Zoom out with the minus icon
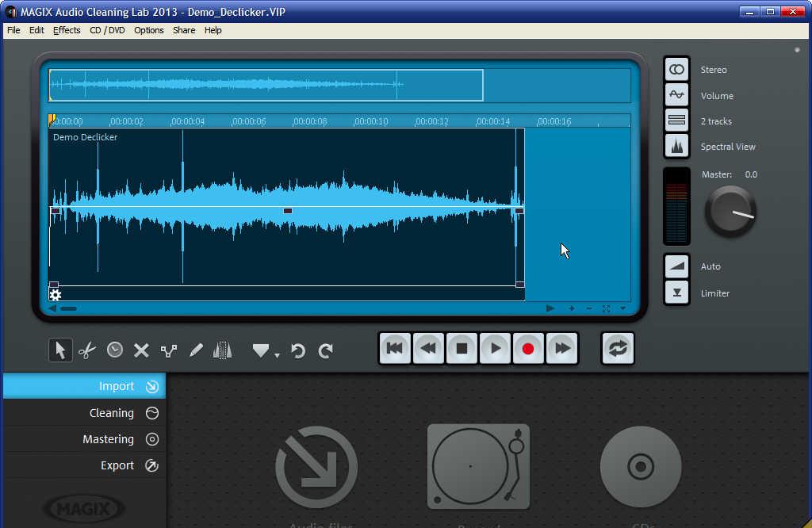This screenshot has height=528, width=812. click(589, 308)
